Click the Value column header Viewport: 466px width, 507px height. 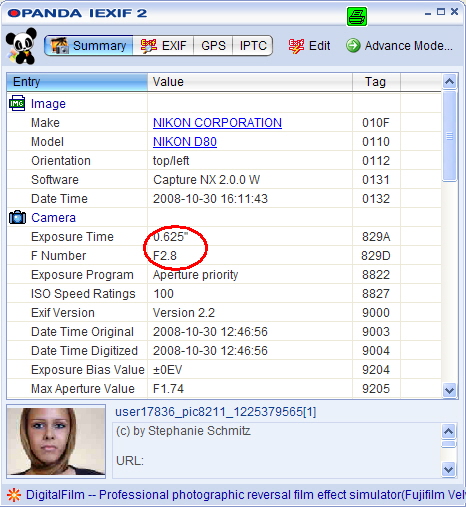[x=250, y=82]
